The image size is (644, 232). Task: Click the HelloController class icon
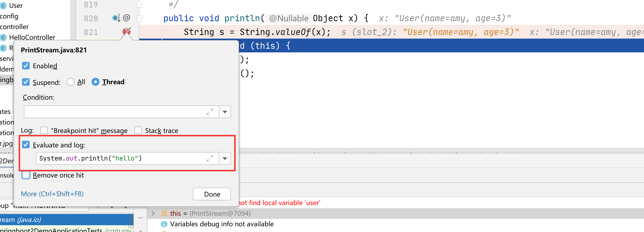click(x=3, y=37)
